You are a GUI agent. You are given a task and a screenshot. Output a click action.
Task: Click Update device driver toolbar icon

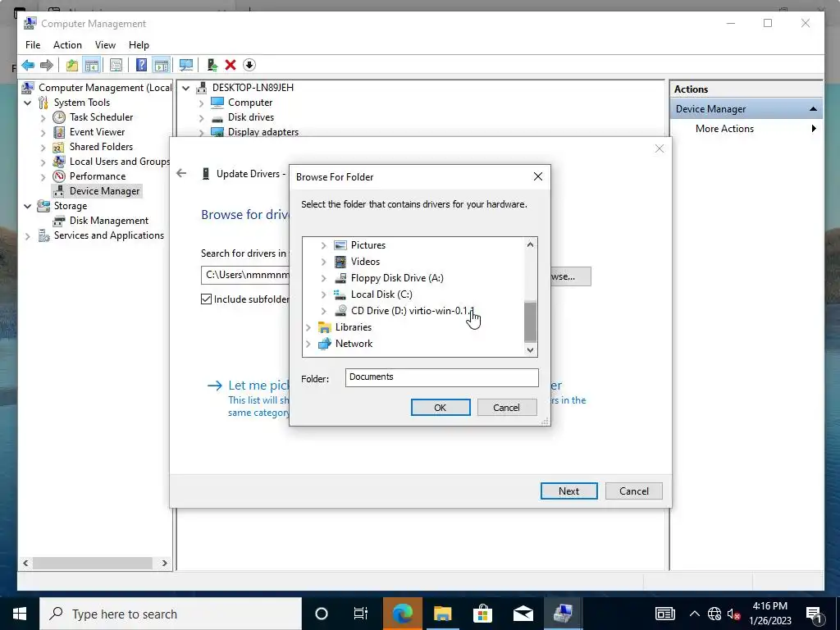212,66
